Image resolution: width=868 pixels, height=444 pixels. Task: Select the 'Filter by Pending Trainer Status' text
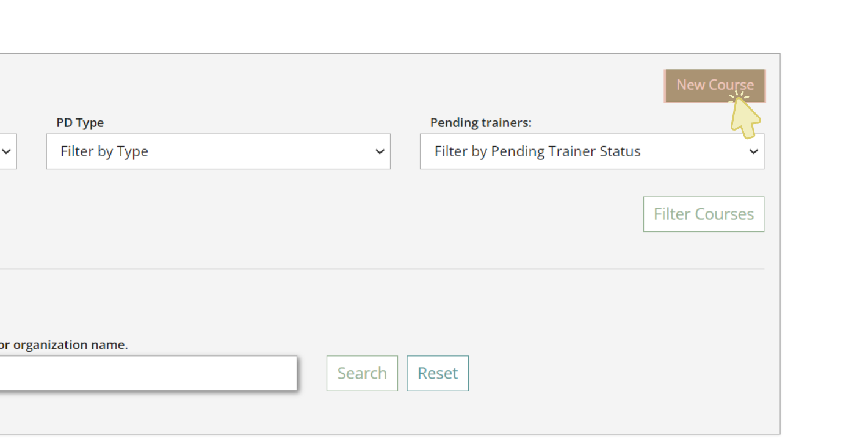click(537, 151)
